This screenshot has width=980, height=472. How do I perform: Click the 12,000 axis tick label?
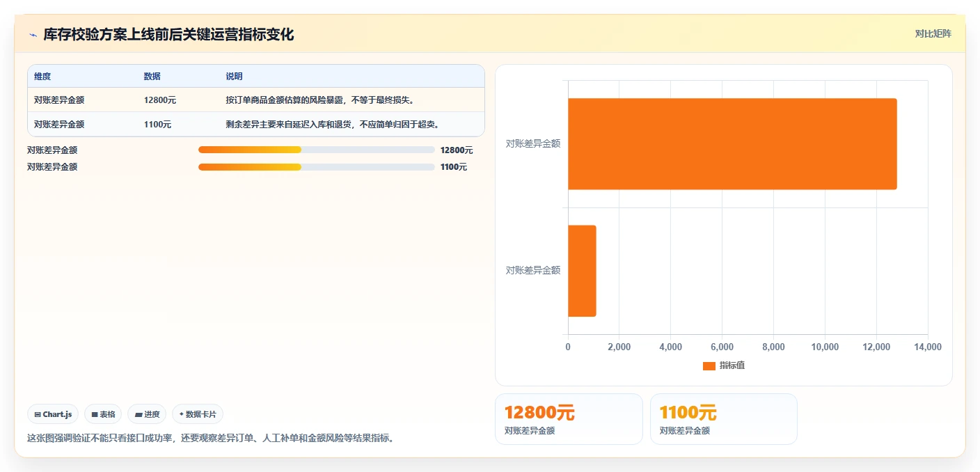click(876, 347)
